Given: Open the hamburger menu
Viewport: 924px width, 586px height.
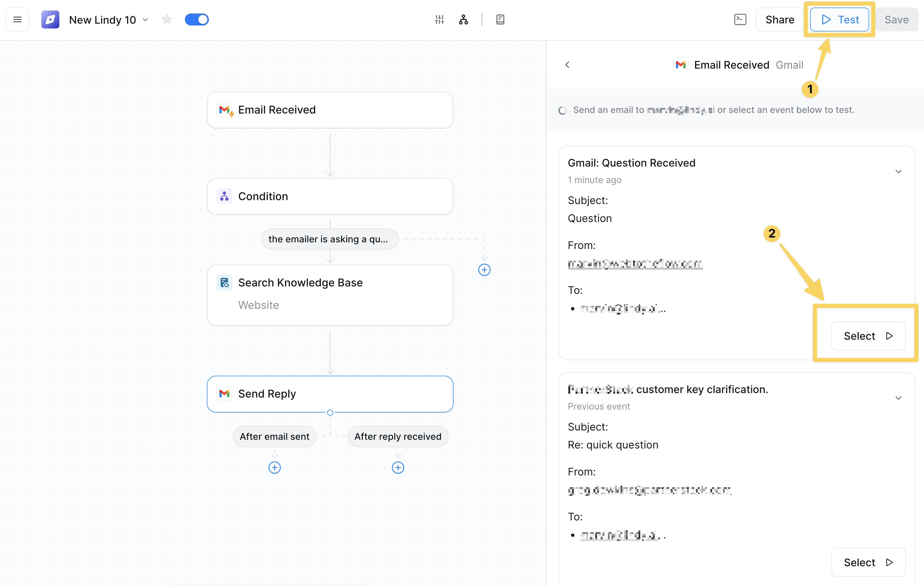Looking at the screenshot, I should [17, 19].
